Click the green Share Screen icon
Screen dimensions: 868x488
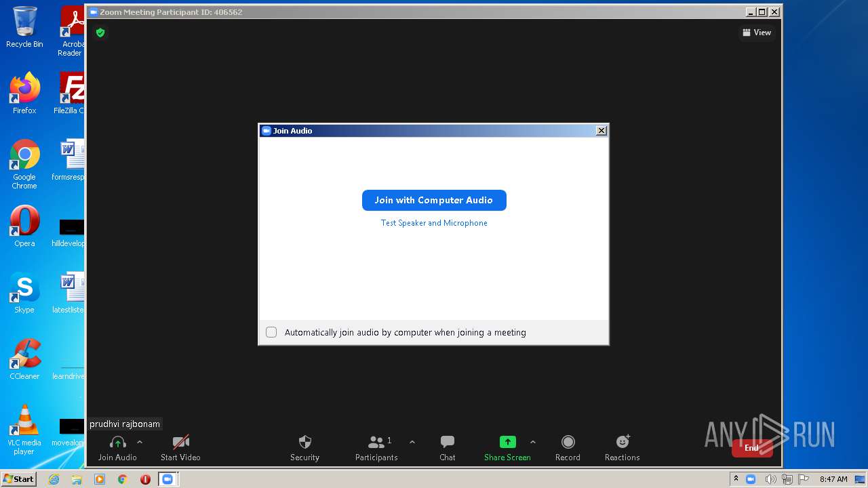point(508,442)
